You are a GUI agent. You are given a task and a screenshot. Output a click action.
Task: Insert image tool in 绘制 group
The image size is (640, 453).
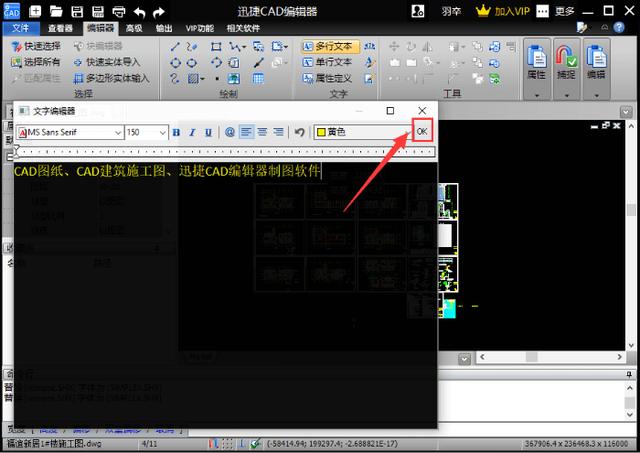tap(234, 78)
